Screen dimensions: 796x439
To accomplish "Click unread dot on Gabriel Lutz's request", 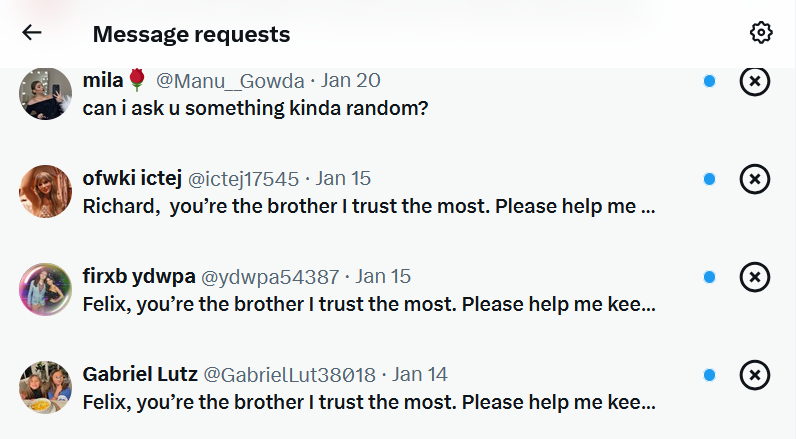I will 709,375.
